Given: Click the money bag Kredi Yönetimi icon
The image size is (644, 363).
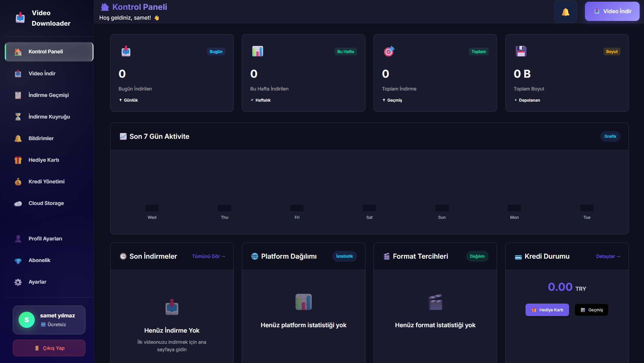Looking at the screenshot, I should (18, 182).
